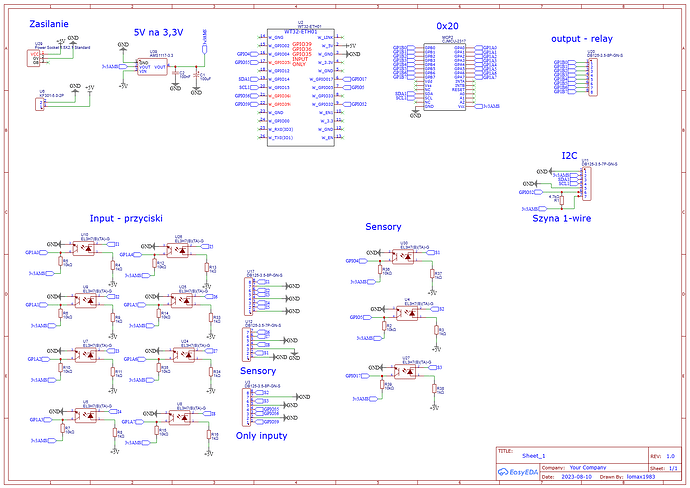Select the U12 seven-pin connector
690x488 pixels.
[x=246, y=345]
